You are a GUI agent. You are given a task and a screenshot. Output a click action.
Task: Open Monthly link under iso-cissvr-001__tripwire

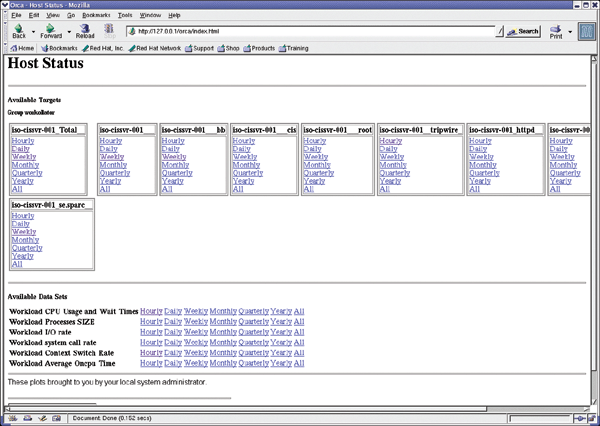(394, 164)
